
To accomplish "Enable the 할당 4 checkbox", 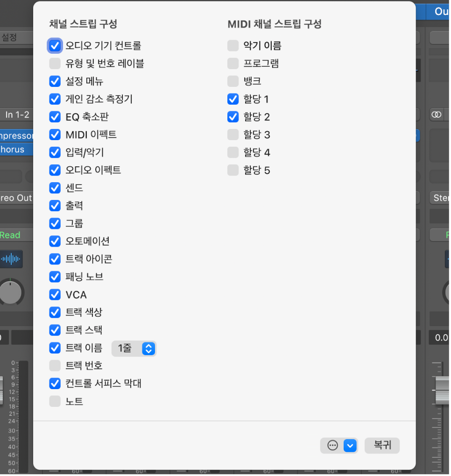I will pyautogui.click(x=233, y=152).
